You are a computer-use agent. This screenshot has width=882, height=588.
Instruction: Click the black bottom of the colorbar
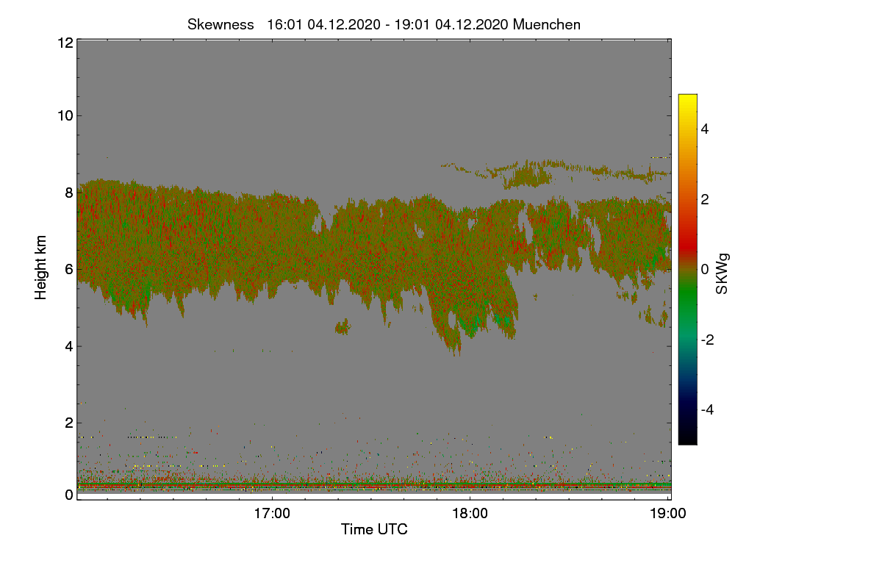[x=687, y=438]
